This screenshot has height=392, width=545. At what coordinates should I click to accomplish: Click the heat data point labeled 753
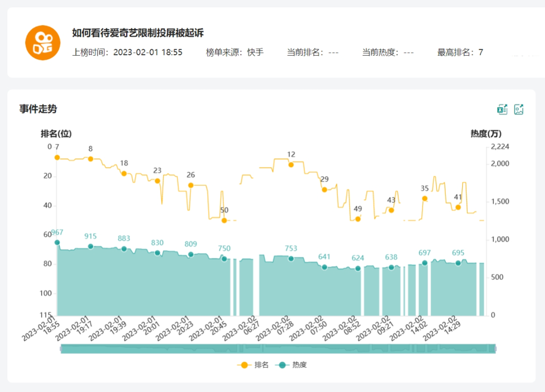(291, 259)
